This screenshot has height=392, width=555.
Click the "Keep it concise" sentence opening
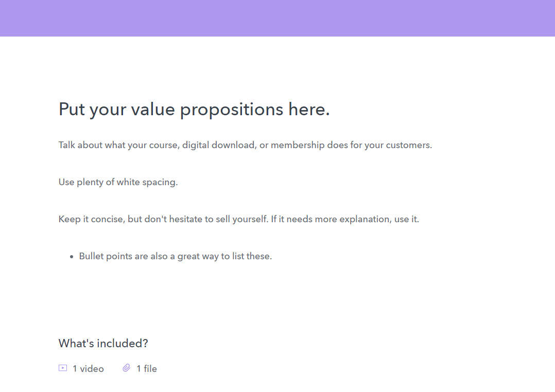[x=91, y=219]
